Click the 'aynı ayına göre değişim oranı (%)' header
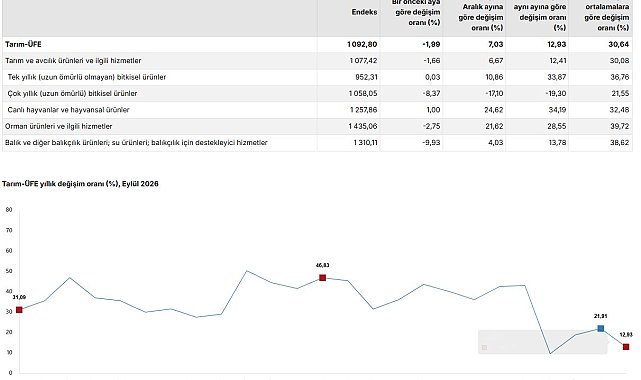Image resolution: width=641 pixels, height=380 pixels. pos(540,18)
